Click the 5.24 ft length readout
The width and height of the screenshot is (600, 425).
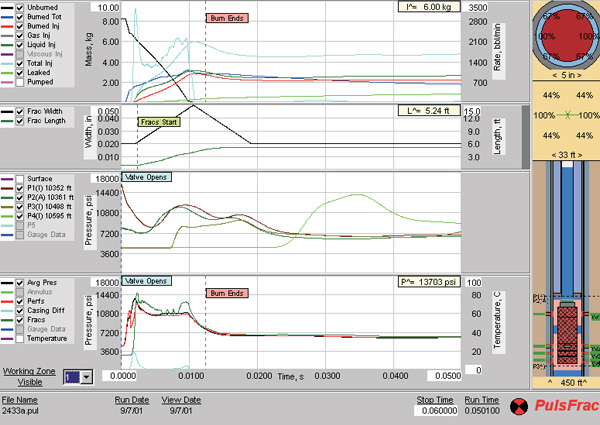(x=426, y=110)
